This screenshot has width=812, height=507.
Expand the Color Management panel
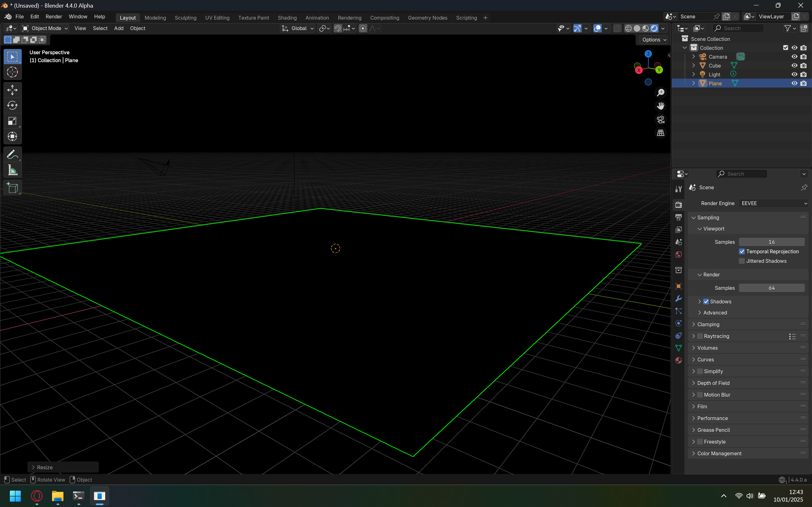click(748, 453)
